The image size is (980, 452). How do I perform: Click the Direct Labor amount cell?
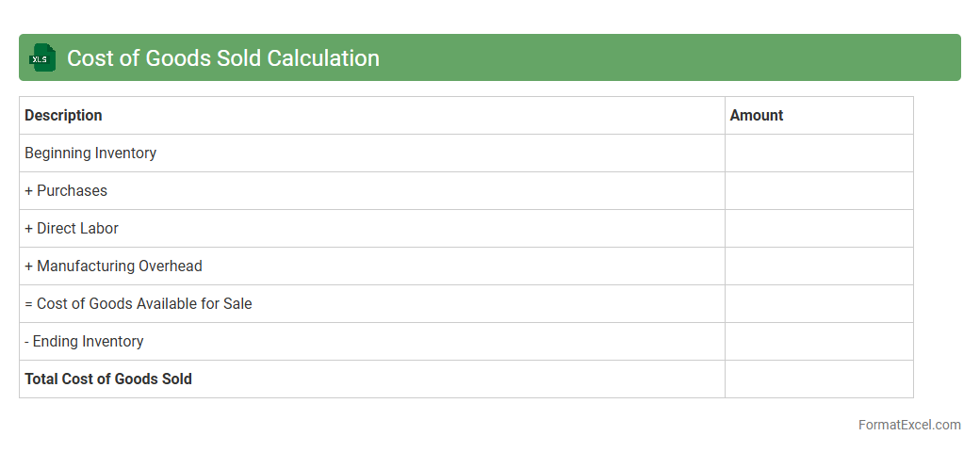819,228
